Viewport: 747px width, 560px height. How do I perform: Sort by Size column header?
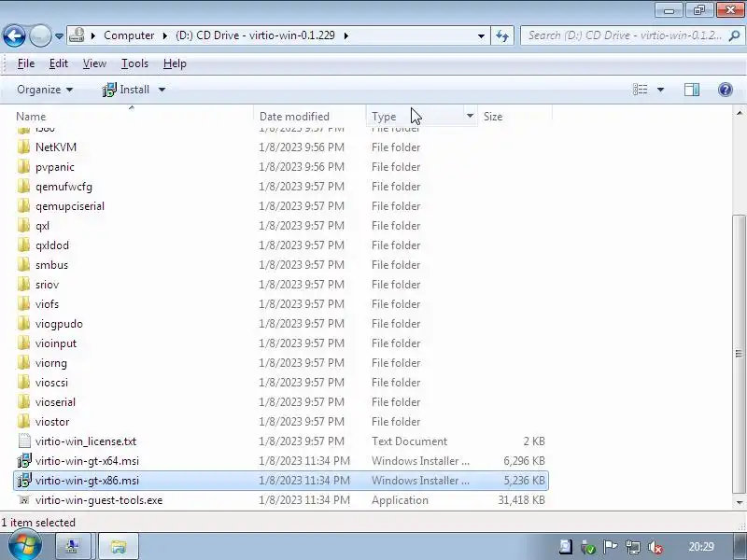point(493,116)
